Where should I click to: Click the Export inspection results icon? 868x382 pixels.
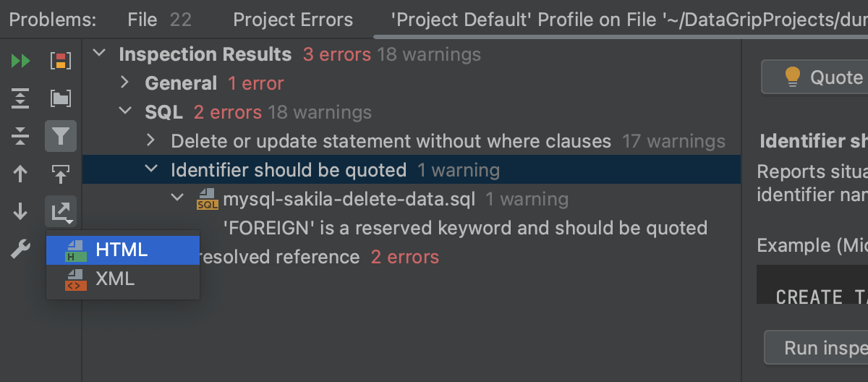(61, 211)
